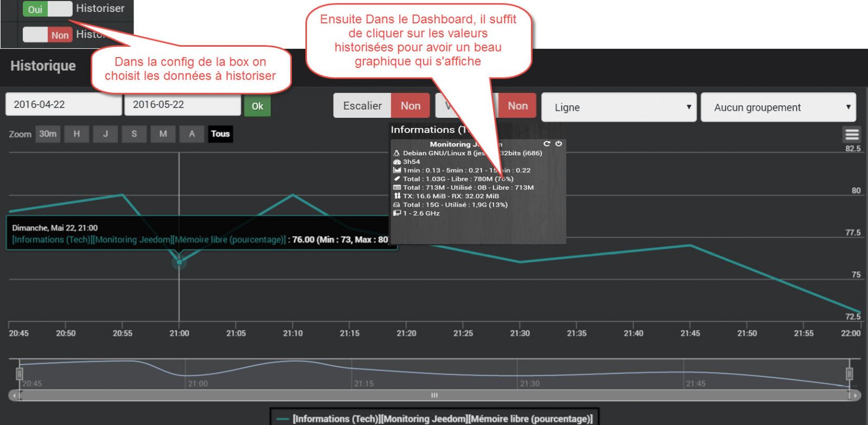
Task: Open the chart context menu hamburger icon
Action: click(x=852, y=134)
